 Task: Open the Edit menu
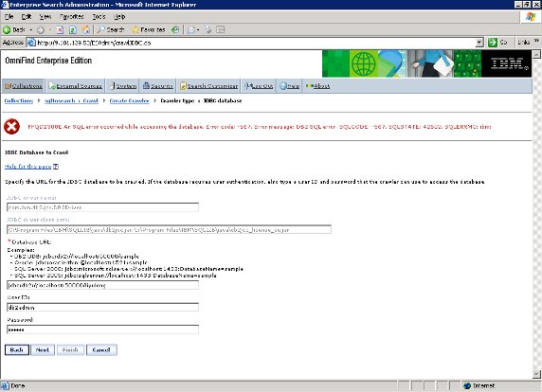27,17
